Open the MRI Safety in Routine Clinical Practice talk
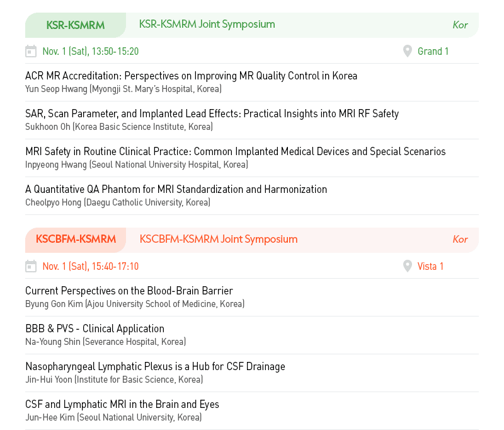The width and height of the screenshot is (504, 430). click(x=236, y=151)
